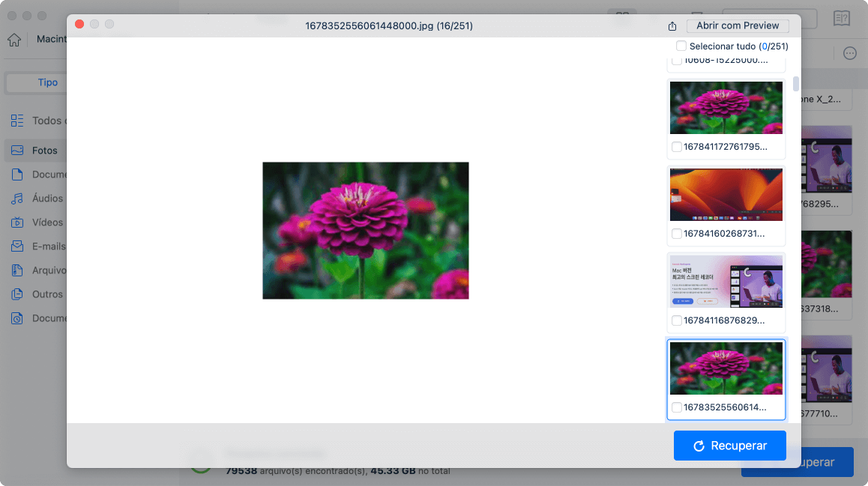Click the thumbnail list scrollbar
868x486 pixels.
(x=796, y=84)
